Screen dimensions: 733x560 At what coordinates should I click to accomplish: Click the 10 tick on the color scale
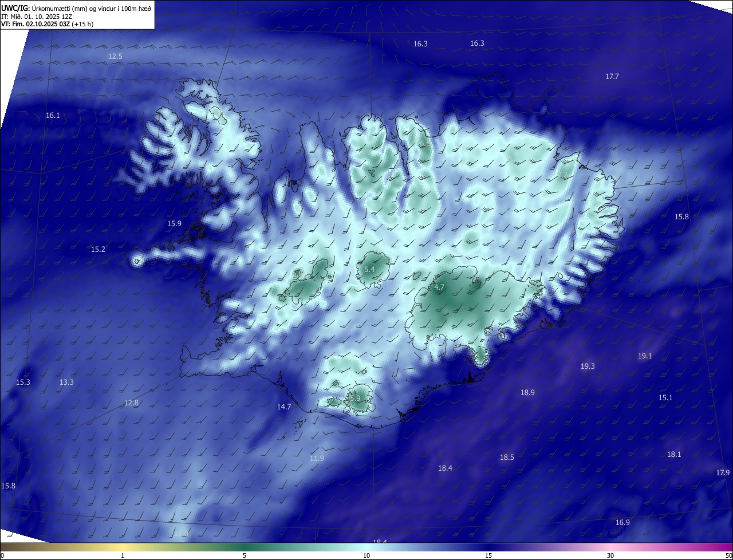(x=366, y=555)
